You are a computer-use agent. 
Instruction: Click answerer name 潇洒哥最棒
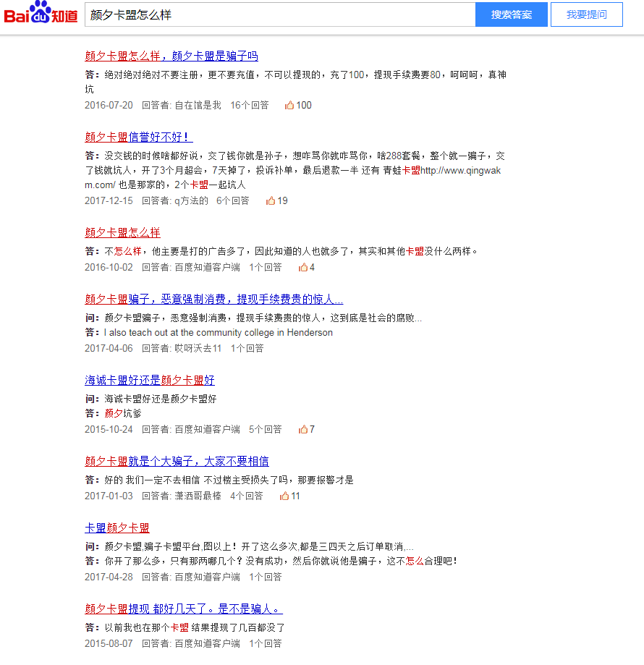198,496
